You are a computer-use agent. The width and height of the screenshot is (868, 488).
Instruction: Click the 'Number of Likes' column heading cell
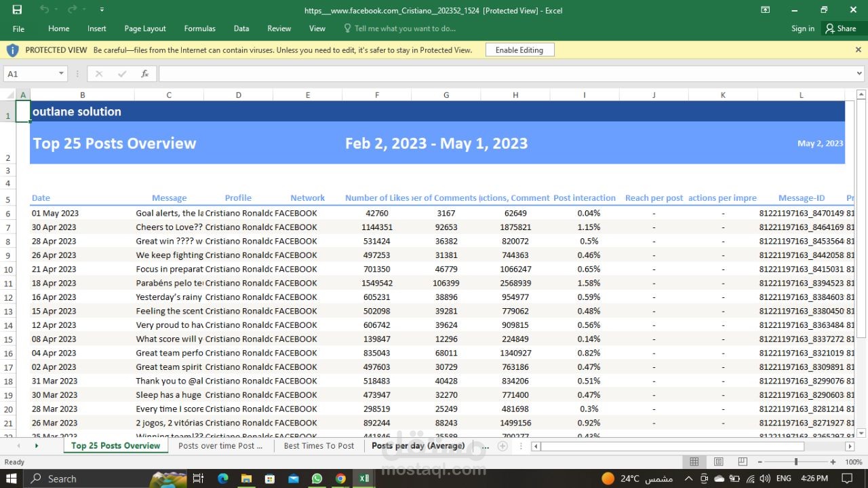pos(377,198)
